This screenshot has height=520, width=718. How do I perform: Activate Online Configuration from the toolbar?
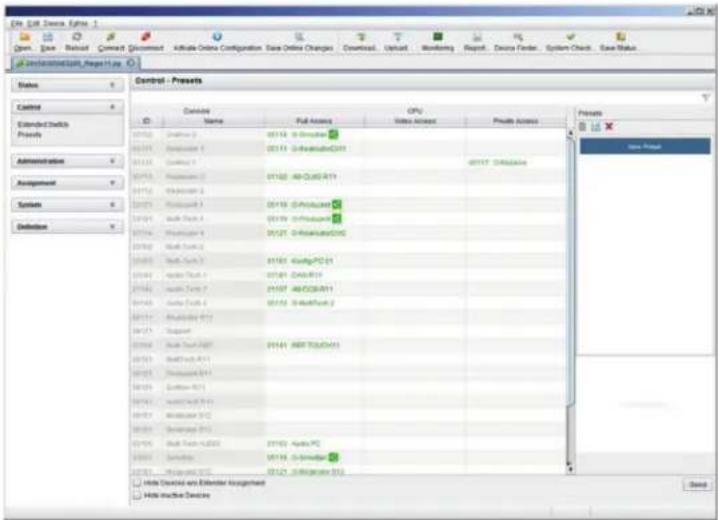coord(217,41)
